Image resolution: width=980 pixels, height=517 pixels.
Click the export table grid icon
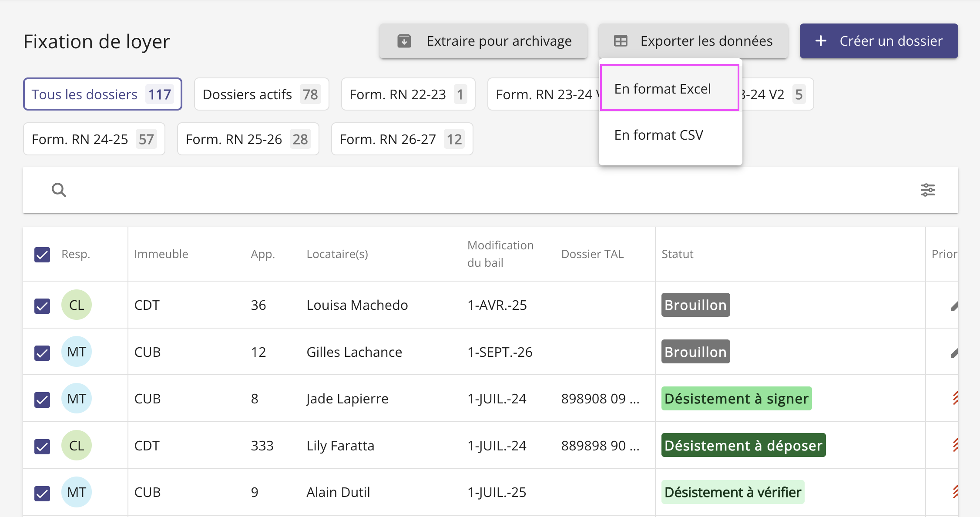(620, 41)
